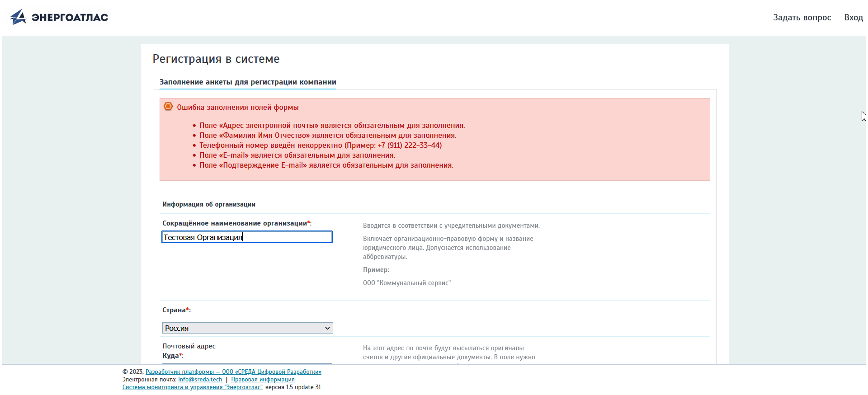Open the Страна dropdown showing Россия
This screenshot has height=395, width=868.
click(x=247, y=328)
